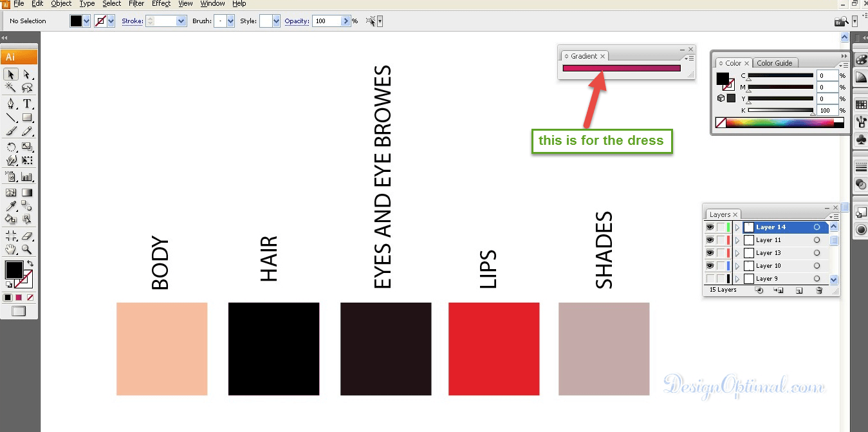868x432 pixels.
Task: Click the Opacity link in control bar
Action: (297, 21)
